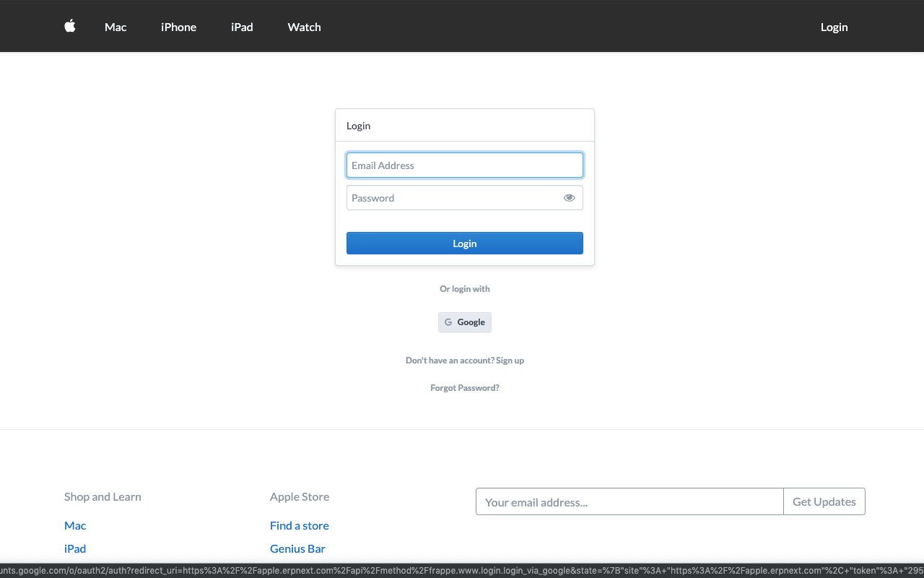Click into the Password field

click(x=453, y=198)
